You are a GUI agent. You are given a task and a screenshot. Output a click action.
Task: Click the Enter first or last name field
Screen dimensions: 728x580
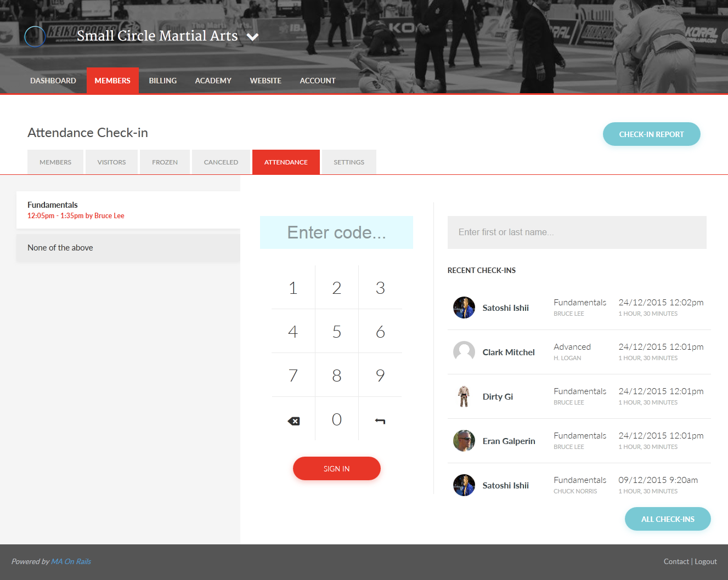pyautogui.click(x=577, y=232)
